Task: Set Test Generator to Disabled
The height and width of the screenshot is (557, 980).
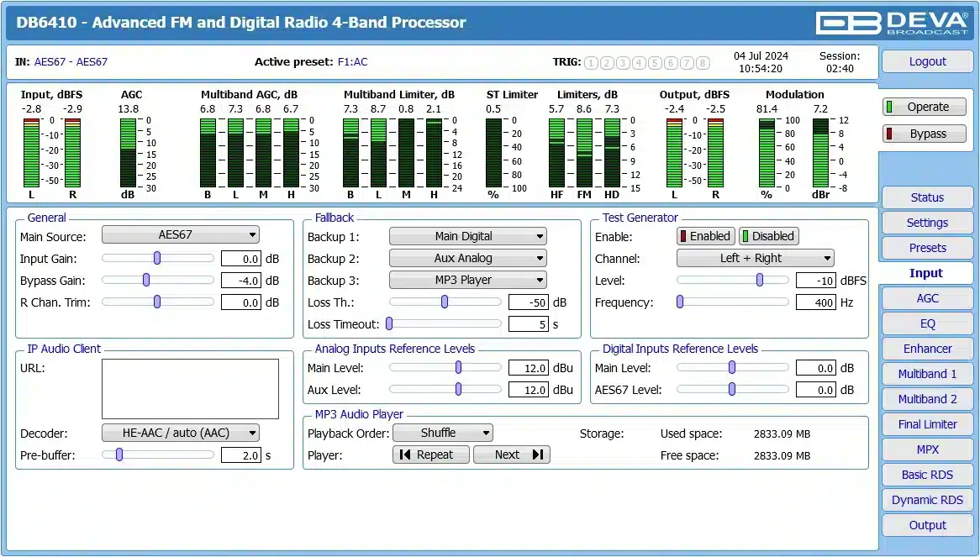Action: [x=768, y=236]
